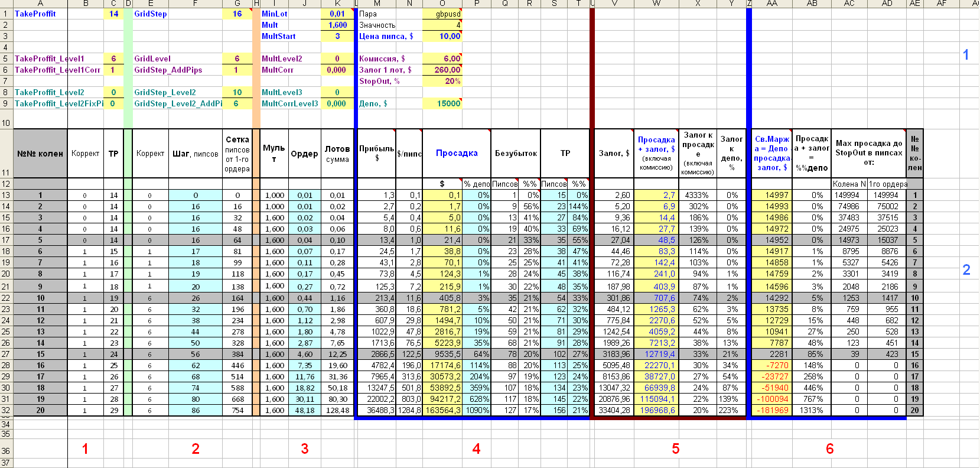
Task: Select the Цена пипса, $ label
Action: coord(386,36)
